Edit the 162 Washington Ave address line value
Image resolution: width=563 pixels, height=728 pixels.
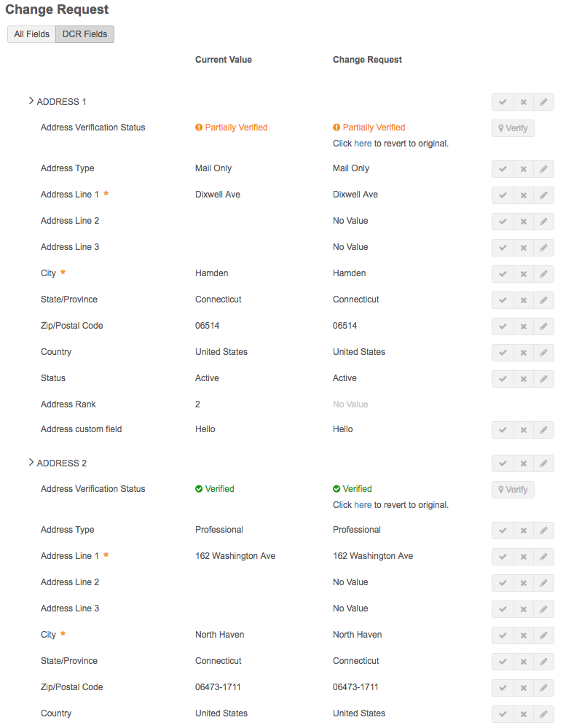point(543,557)
